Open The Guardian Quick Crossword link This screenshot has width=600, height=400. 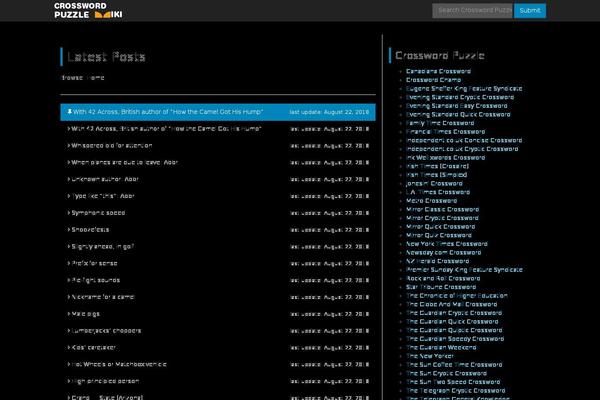pyautogui.click(x=452, y=322)
